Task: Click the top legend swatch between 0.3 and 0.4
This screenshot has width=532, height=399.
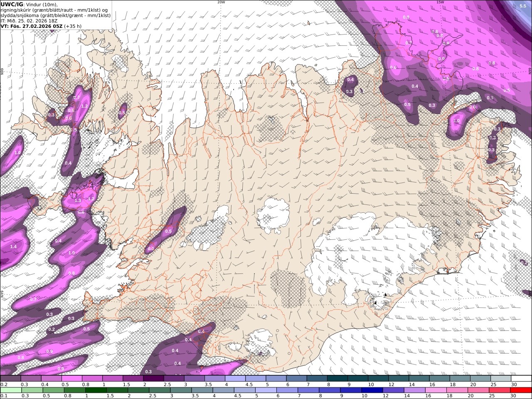Action: coord(31,379)
